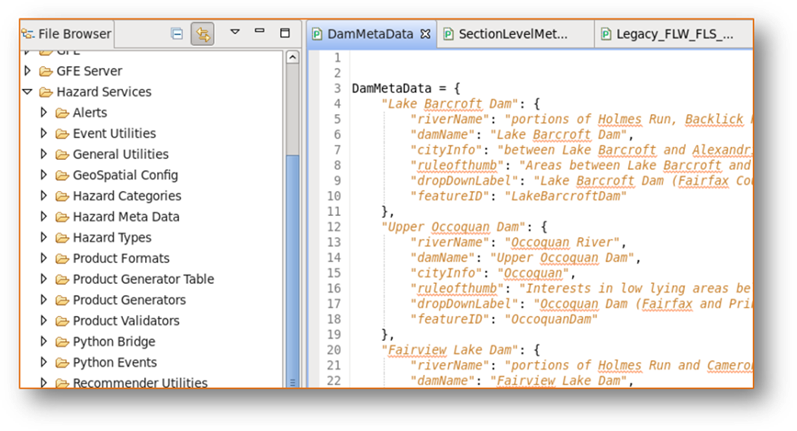Image resolution: width=797 pixels, height=431 pixels.
Task: Expand the GeoSpatial Config folder
Action: 44,174
